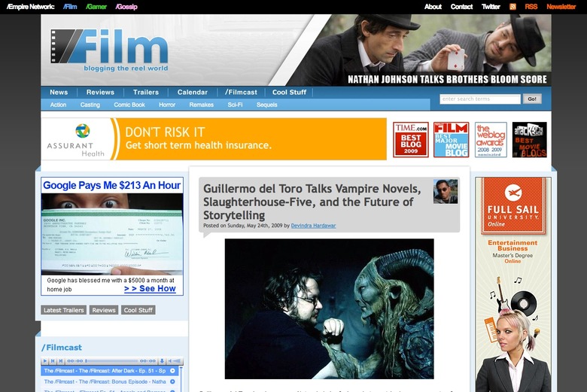Use the Filmcast playlist scrollbar
This screenshot has height=392, width=587.
pyautogui.click(x=181, y=379)
